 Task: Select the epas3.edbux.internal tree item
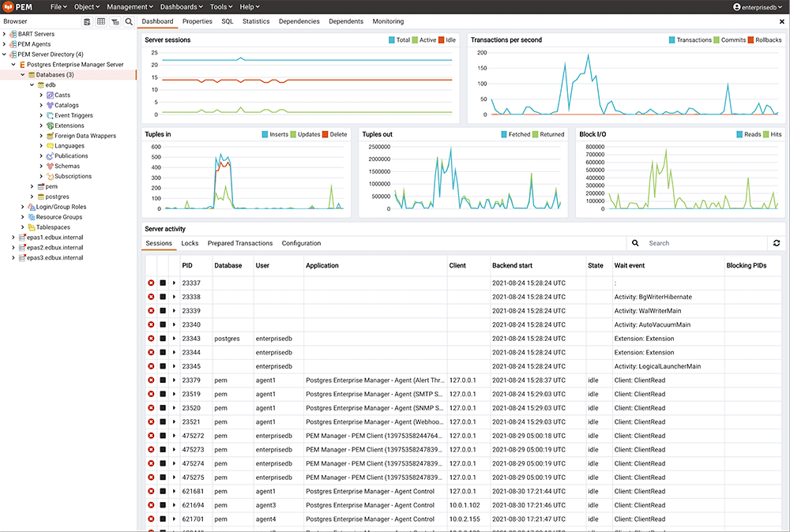tap(55, 257)
